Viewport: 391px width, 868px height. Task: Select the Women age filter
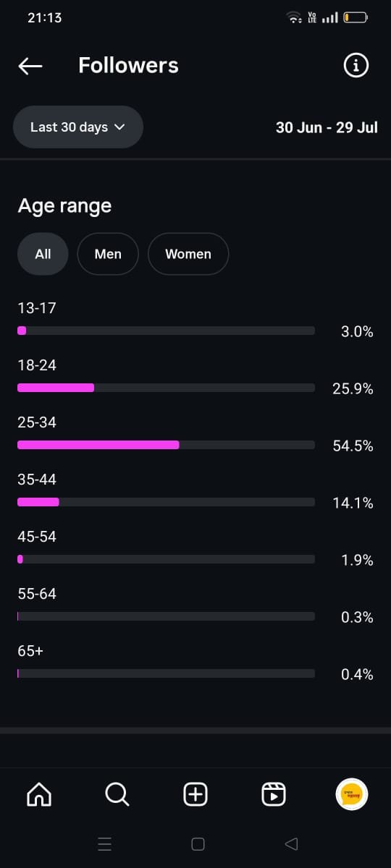pos(188,254)
